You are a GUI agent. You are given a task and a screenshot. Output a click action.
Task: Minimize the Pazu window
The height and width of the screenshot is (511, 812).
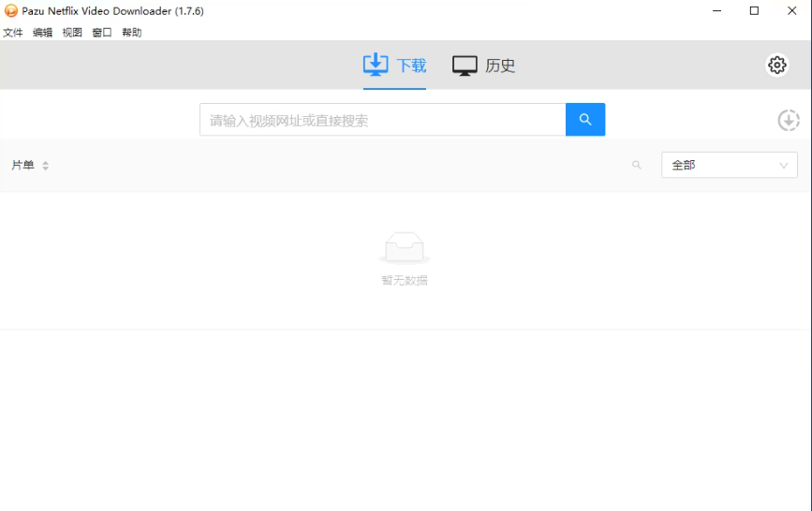click(716, 11)
